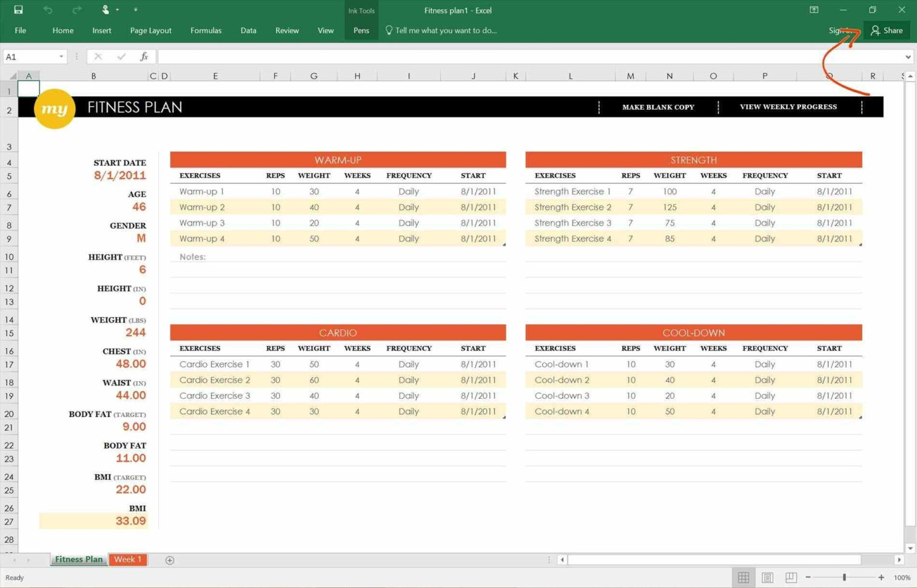The width and height of the screenshot is (917, 588).
Task: Click the Redo icon
Action: tap(75, 10)
